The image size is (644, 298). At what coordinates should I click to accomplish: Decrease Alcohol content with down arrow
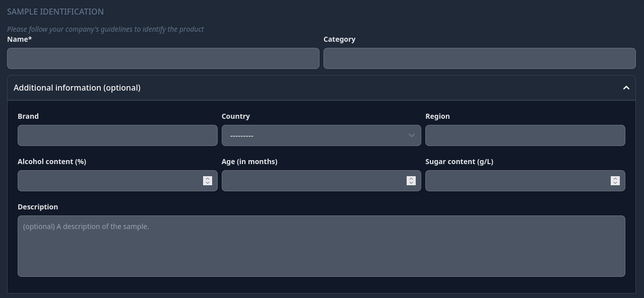[208, 183]
